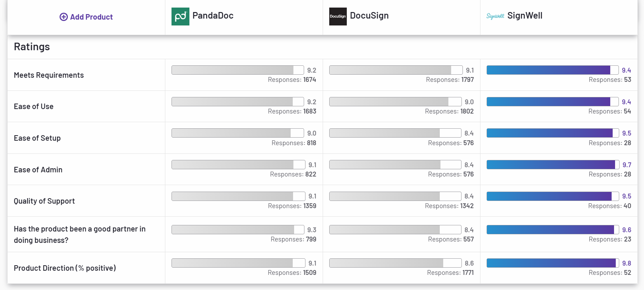Image resolution: width=644 pixels, height=290 pixels.
Task: Click SignWell's 9.8 Product Direction score
Action: pyautogui.click(x=626, y=263)
